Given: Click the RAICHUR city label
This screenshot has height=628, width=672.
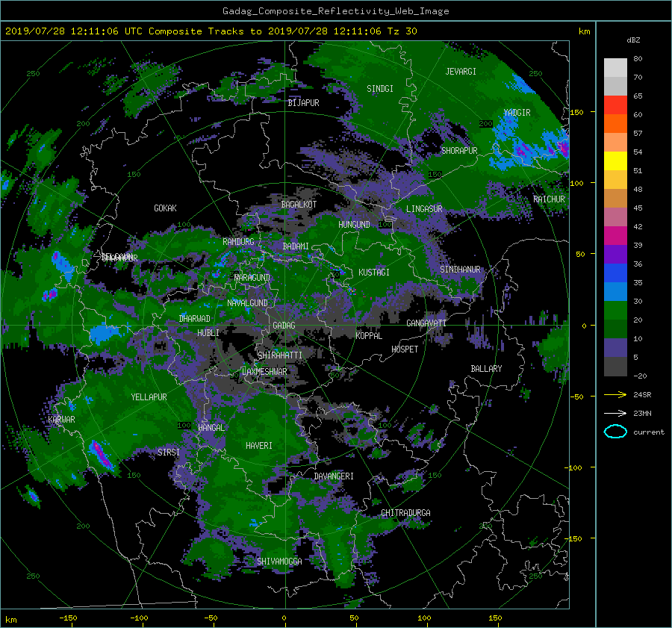Looking at the screenshot, I should (x=549, y=199).
